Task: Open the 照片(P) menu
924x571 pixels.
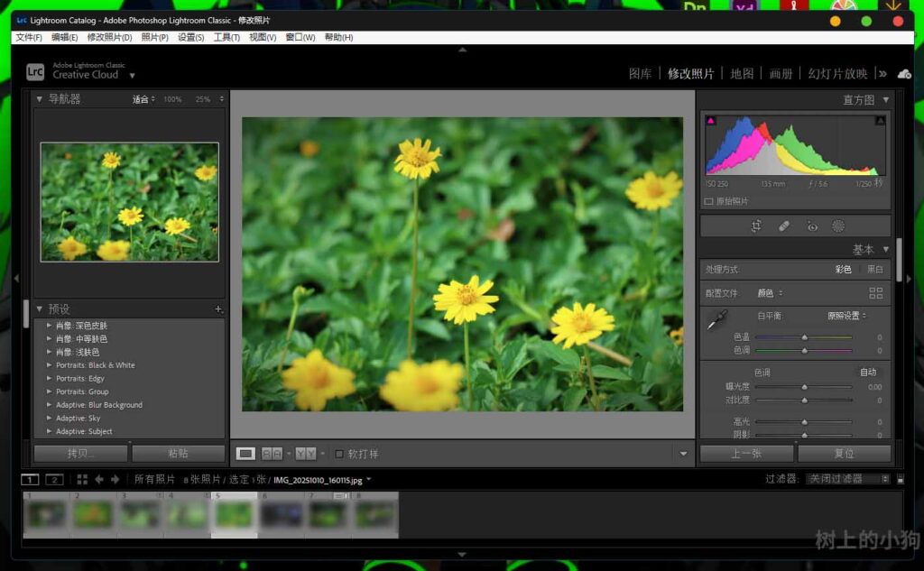Action: (154, 38)
